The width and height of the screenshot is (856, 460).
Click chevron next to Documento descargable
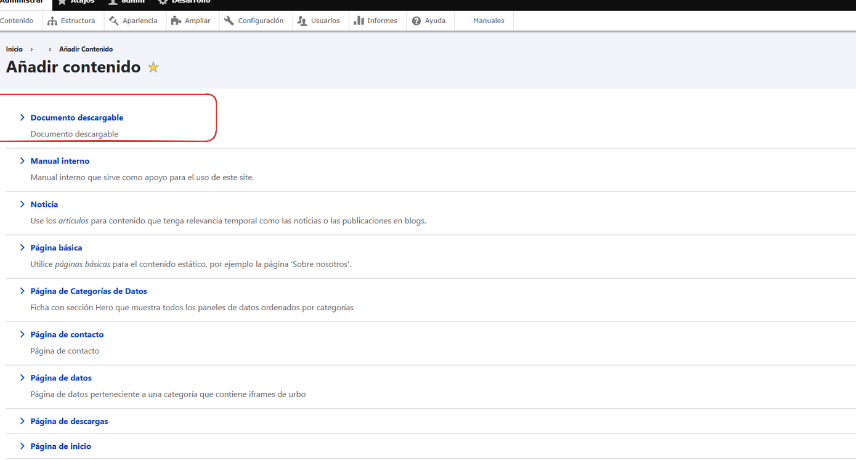point(22,118)
